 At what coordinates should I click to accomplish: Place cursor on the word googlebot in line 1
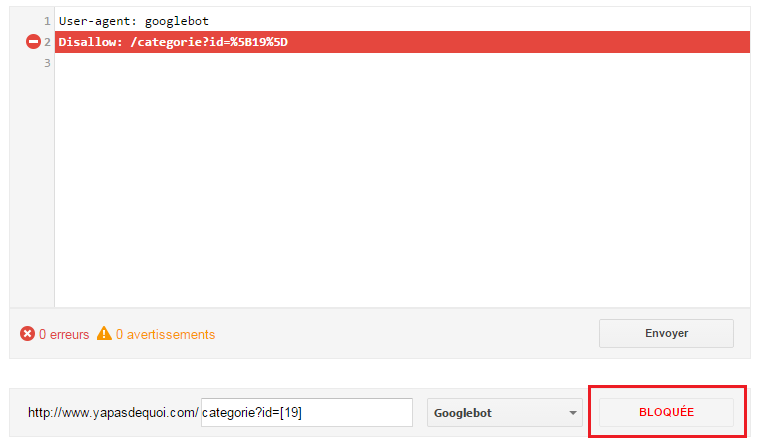coord(177,22)
